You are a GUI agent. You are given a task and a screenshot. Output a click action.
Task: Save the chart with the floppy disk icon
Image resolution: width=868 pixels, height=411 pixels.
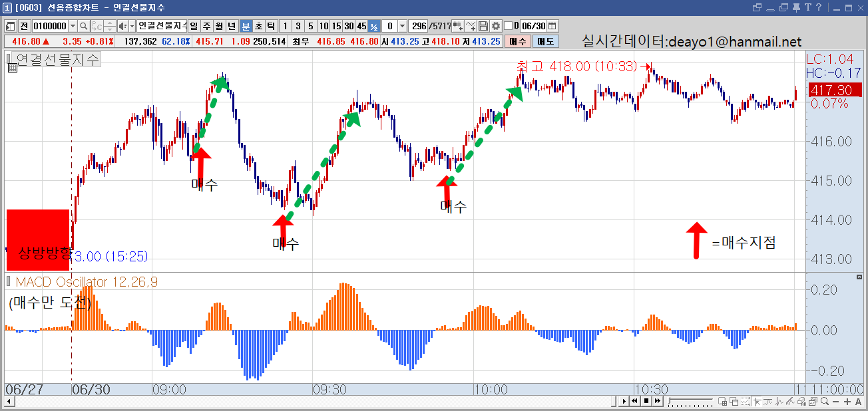483,26
